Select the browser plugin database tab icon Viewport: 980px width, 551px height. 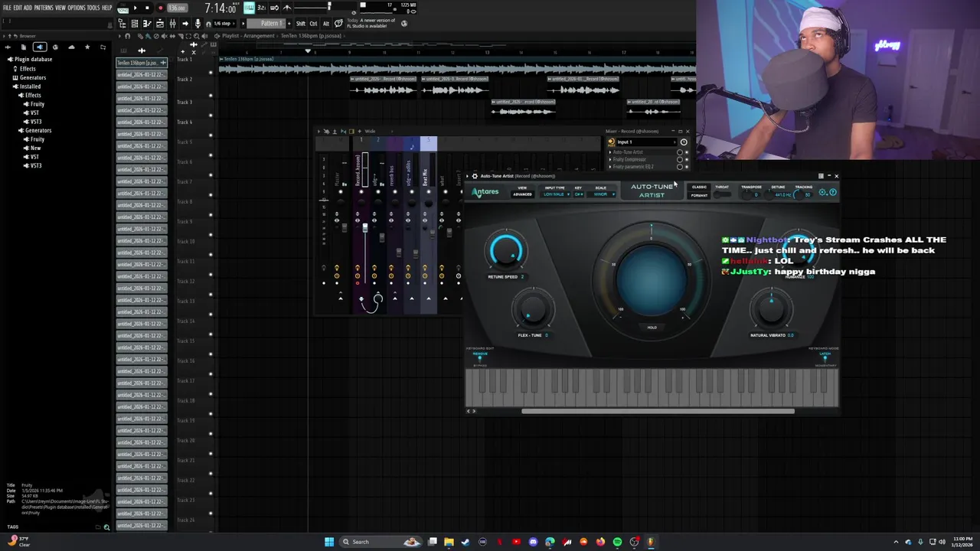coord(39,47)
